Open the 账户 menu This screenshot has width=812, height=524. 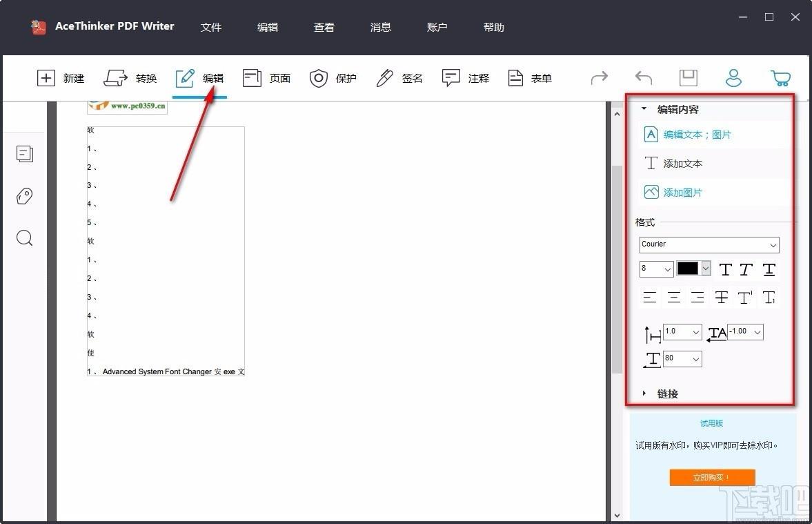point(437,27)
